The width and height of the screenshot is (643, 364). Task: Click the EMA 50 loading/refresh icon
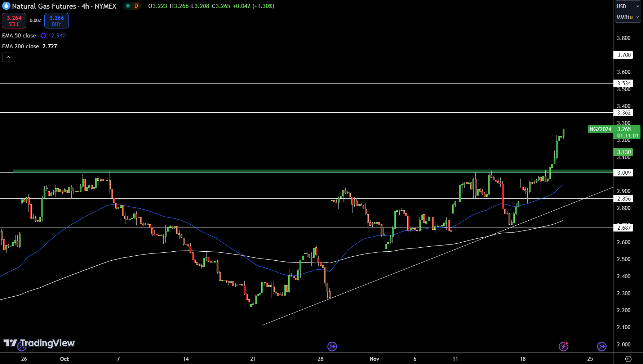(44, 36)
